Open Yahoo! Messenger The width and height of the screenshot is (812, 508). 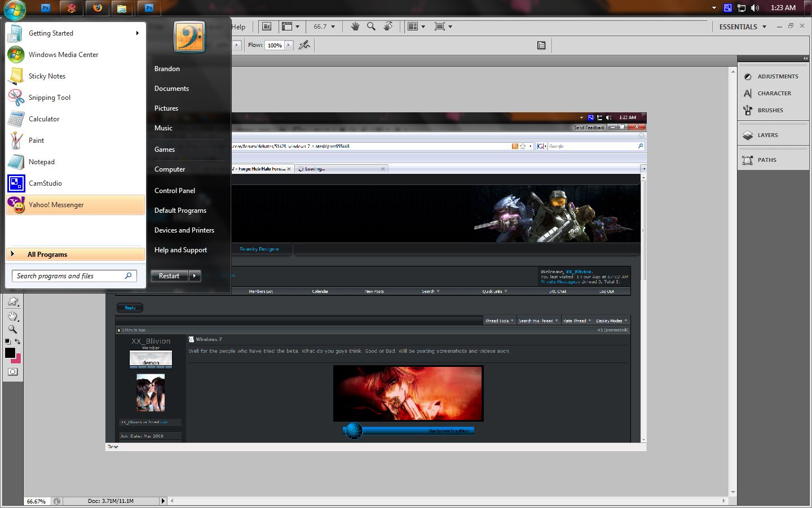[75, 205]
